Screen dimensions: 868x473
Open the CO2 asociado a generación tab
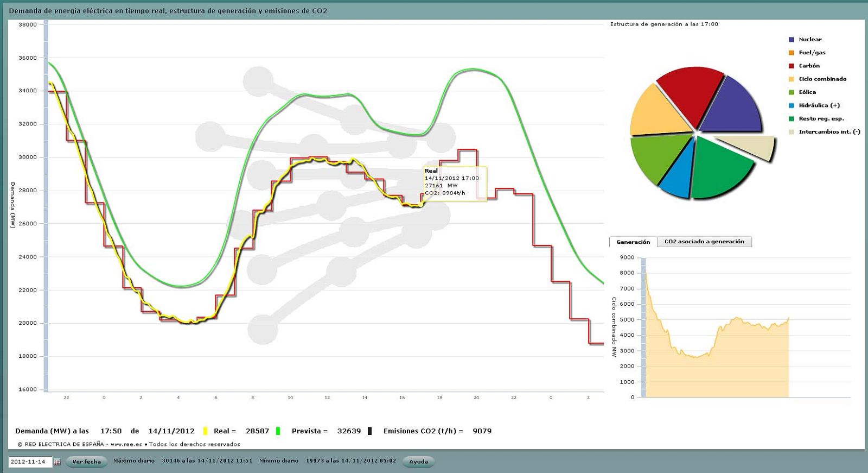704,242
